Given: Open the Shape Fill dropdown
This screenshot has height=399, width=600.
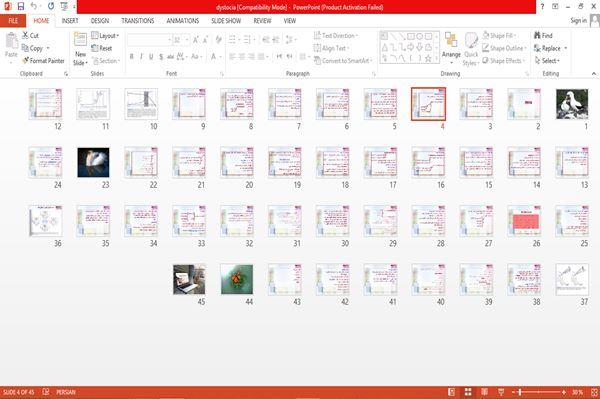Looking at the screenshot, I should (499, 36).
